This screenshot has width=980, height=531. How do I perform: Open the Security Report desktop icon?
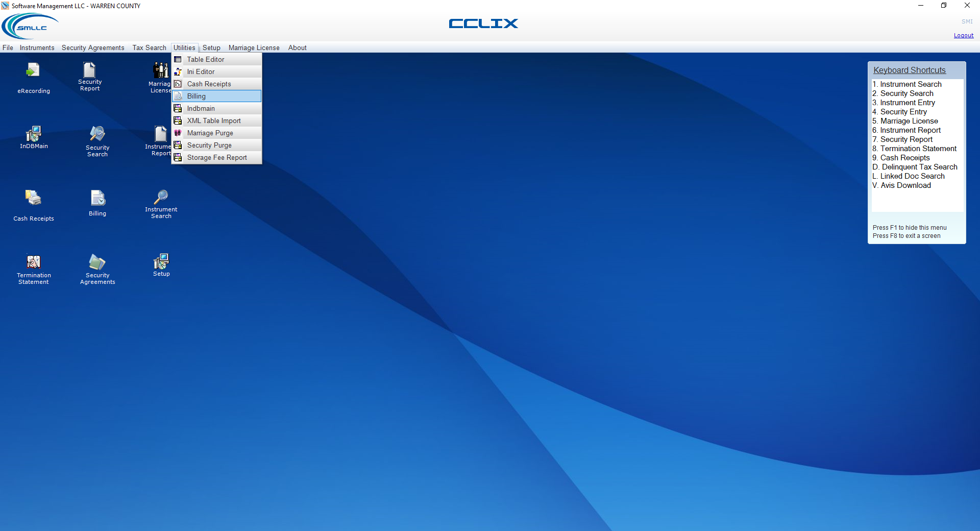point(90,77)
